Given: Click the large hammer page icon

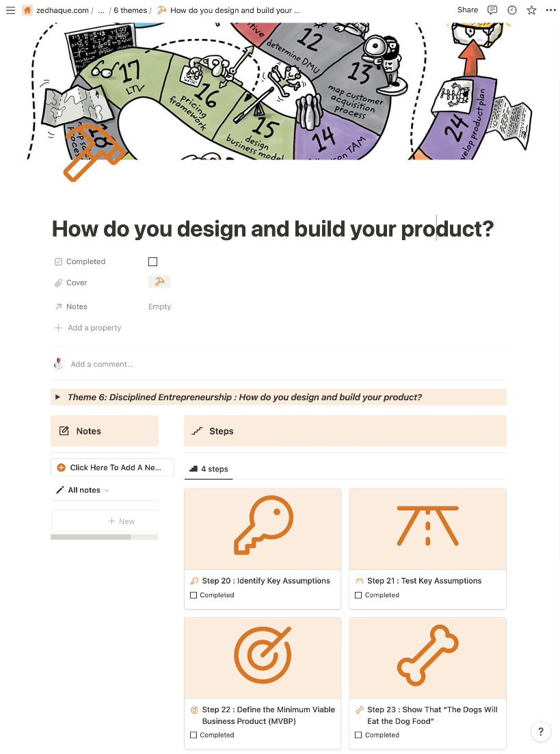Looking at the screenshot, I should (94, 153).
